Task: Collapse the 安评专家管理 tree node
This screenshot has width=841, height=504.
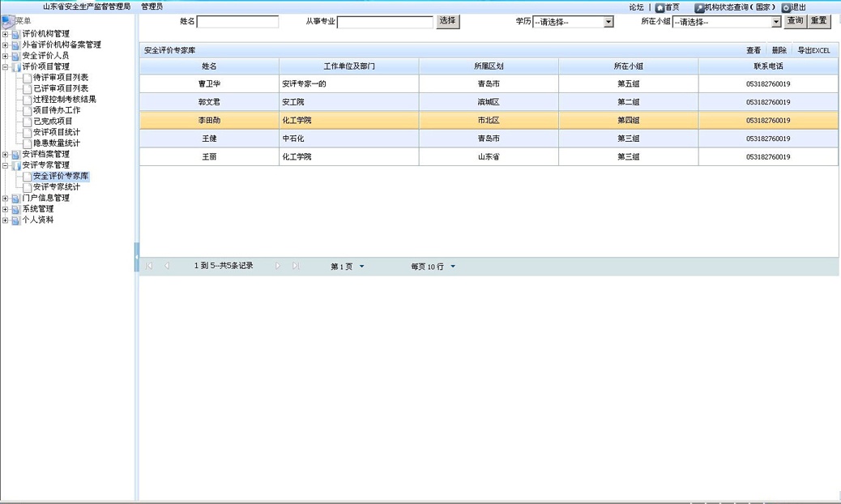Action: point(6,165)
